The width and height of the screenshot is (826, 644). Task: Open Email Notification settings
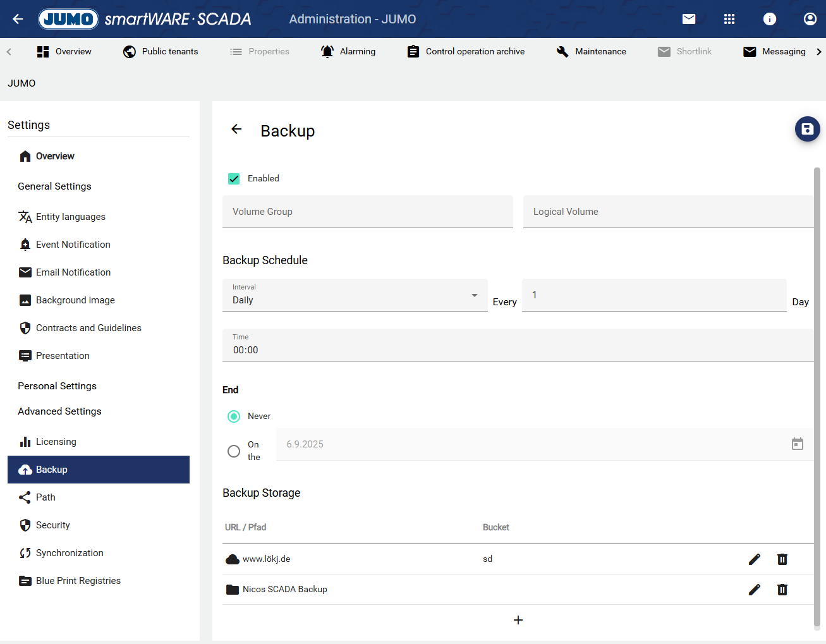click(x=73, y=272)
